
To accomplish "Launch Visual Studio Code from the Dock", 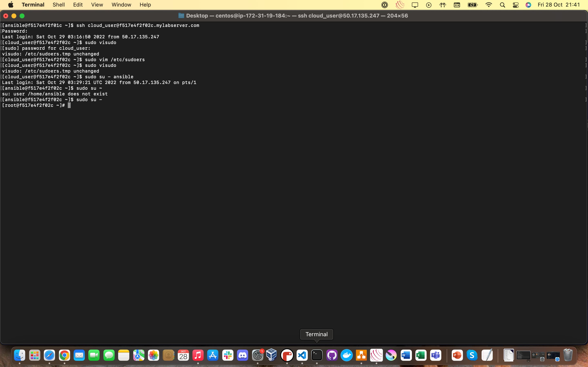I will 302,355.
